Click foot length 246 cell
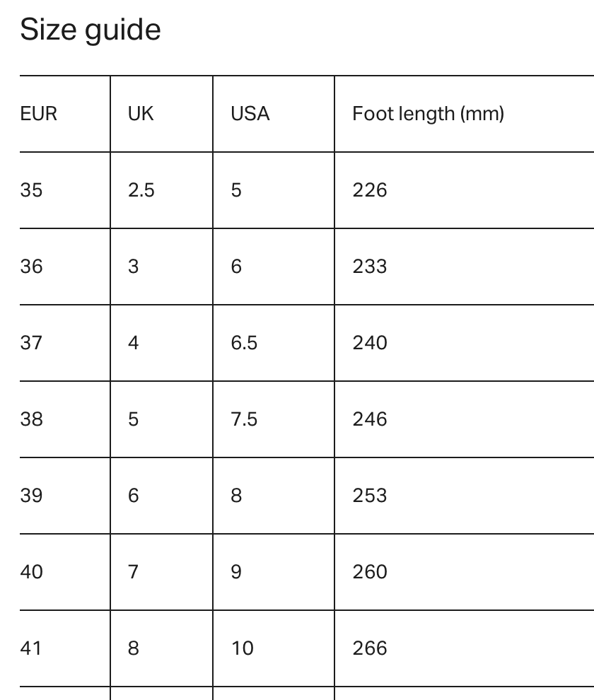The height and width of the screenshot is (700, 594). (370, 419)
